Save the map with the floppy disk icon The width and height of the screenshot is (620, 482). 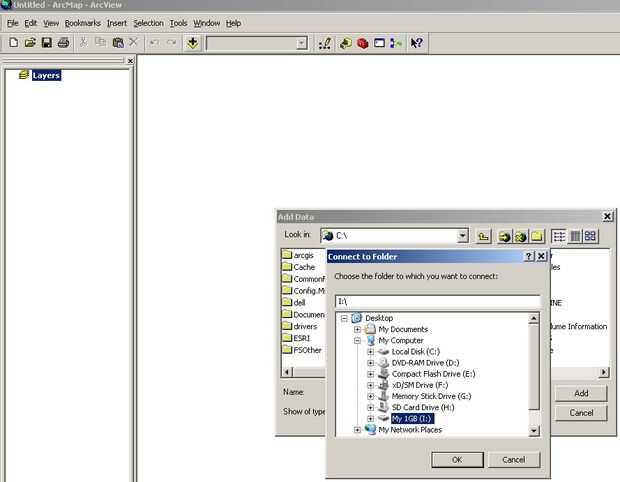47,42
